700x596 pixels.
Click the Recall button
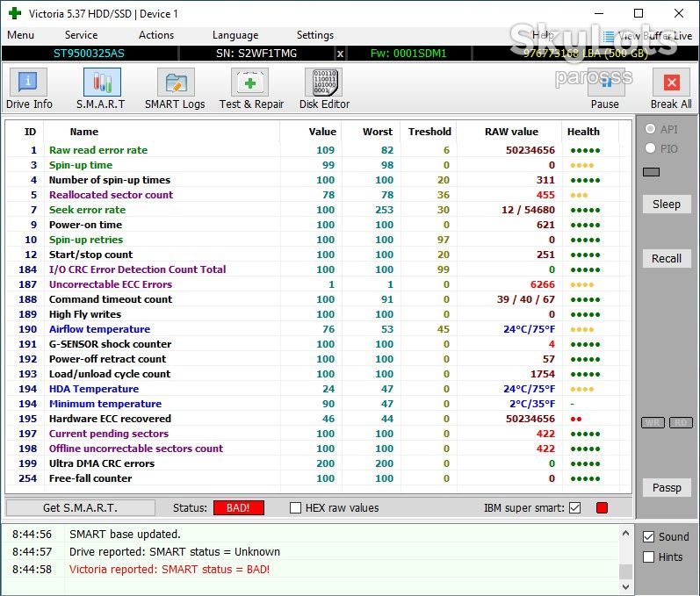point(667,258)
